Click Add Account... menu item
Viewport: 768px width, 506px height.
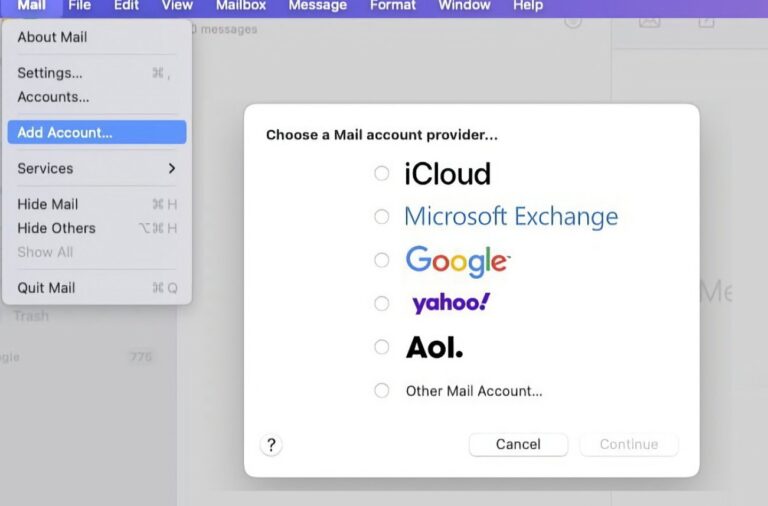coord(97,132)
